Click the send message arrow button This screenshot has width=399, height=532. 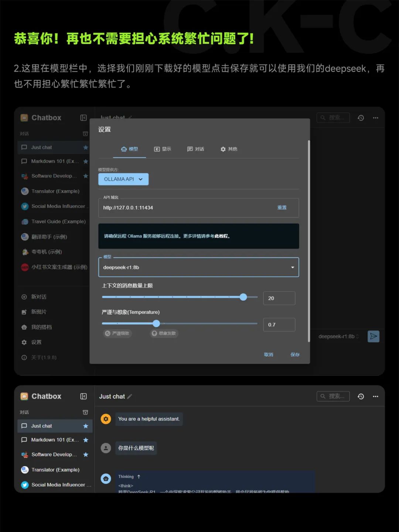tap(374, 336)
